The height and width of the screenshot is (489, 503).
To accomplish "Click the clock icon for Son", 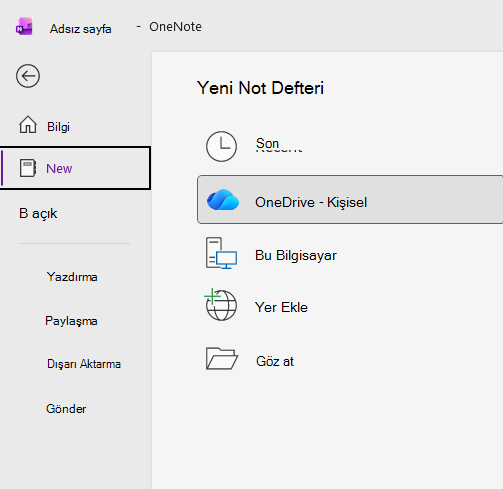I will (x=221, y=146).
